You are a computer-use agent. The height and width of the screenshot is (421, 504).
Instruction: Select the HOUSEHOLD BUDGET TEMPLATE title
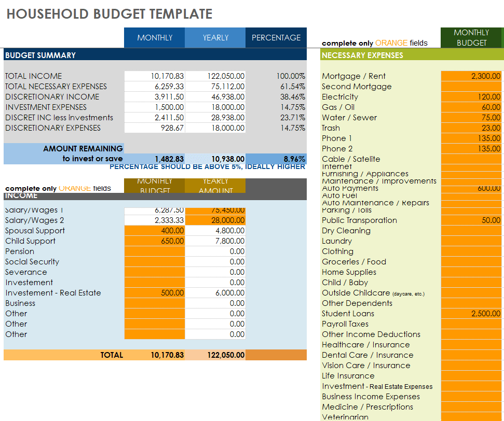(110, 14)
